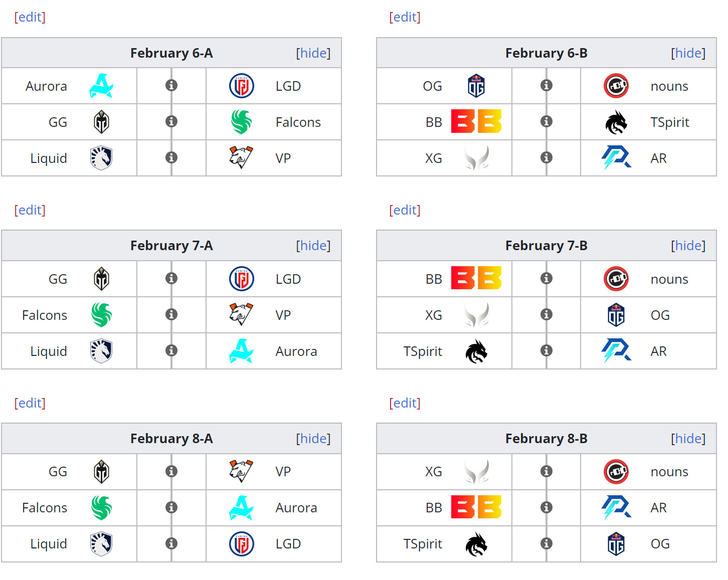Collapse the February 6-B match table
Screen dimensions: 728x580
[688, 53]
